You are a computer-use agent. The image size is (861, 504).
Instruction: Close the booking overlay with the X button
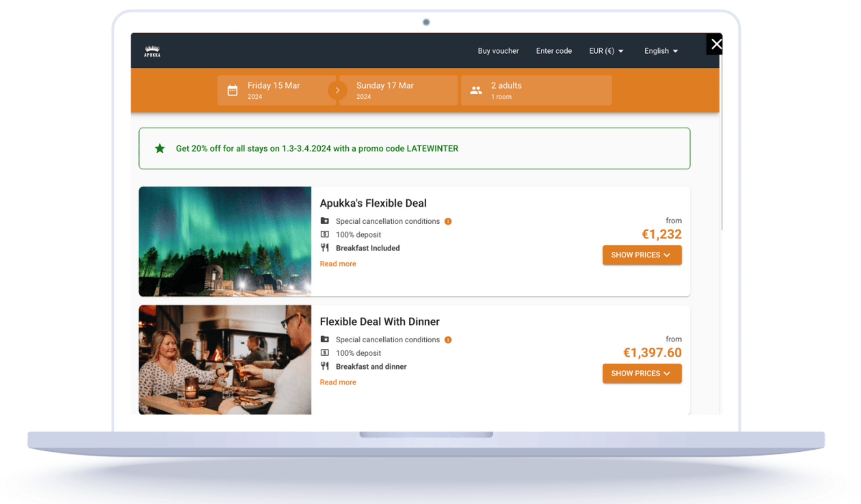tap(715, 44)
